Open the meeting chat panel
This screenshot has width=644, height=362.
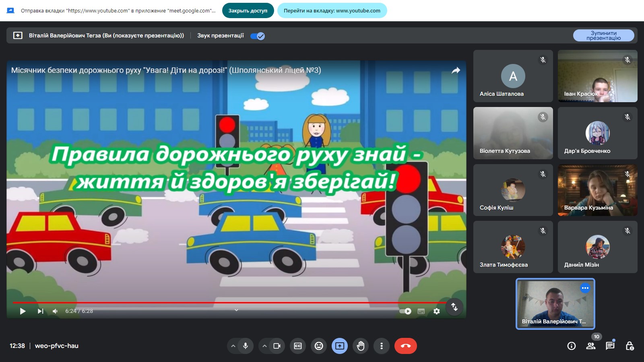tap(610, 346)
